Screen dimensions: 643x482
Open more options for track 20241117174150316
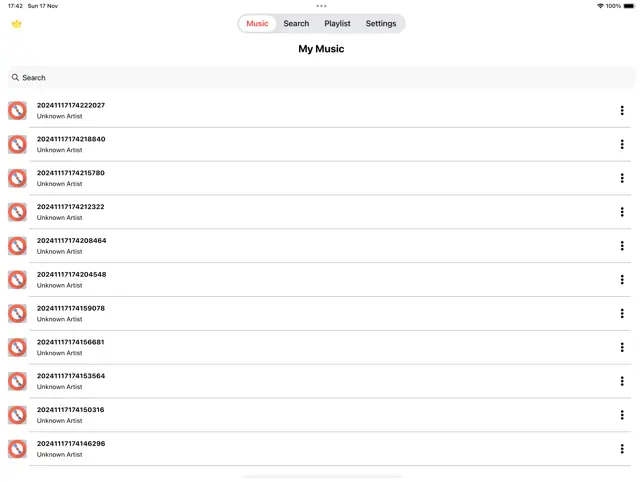[622, 415]
